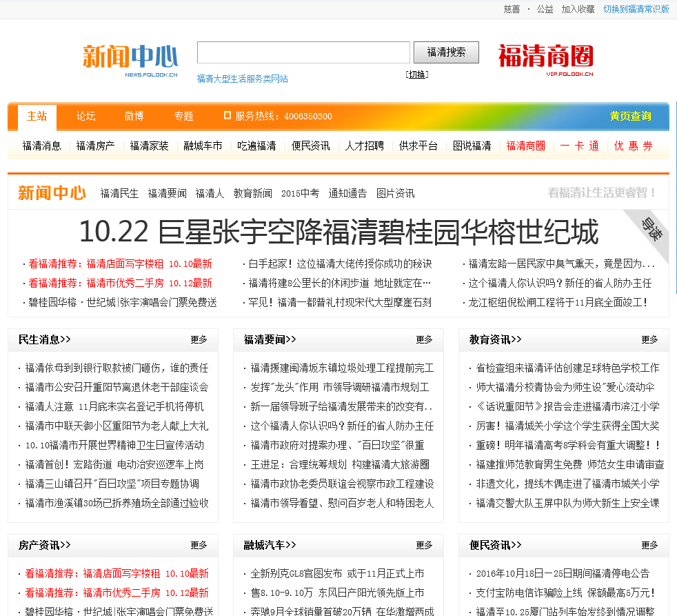Open 福清消息 menu item
This screenshot has height=616, width=677.
pos(41,146)
